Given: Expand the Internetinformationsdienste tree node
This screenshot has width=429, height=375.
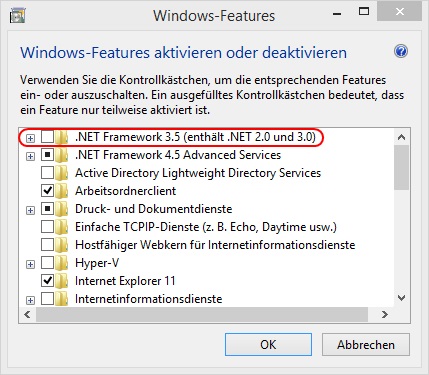Looking at the screenshot, I should pos(30,300).
